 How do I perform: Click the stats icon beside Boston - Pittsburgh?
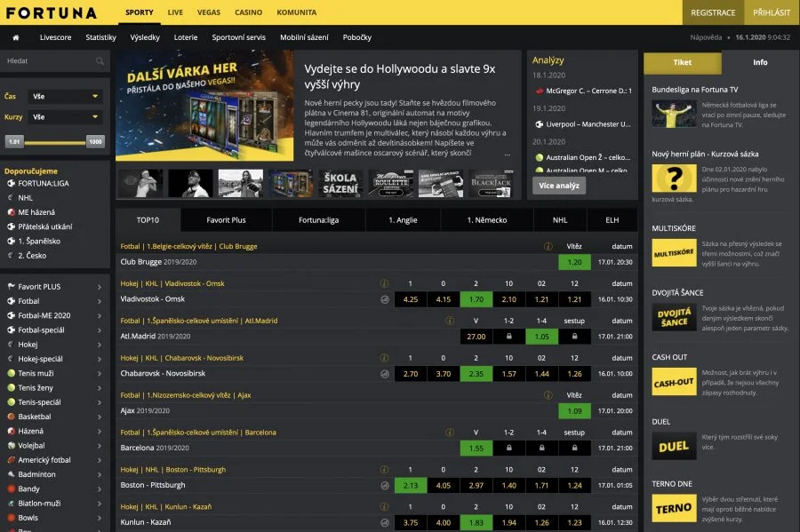[385, 486]
